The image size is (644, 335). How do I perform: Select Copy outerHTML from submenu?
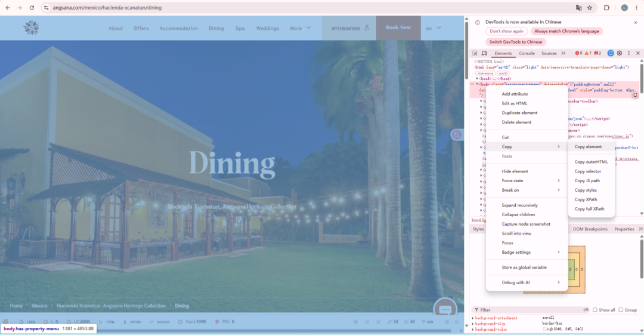point(591,162)
